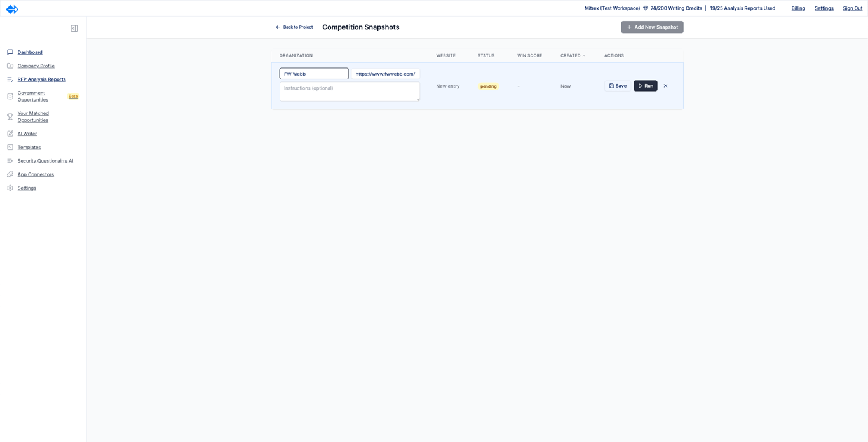The width and height of the screenshot is (868, 442).
Task: Click the Instructions optional textarea
Action: (x=349, y=92)
